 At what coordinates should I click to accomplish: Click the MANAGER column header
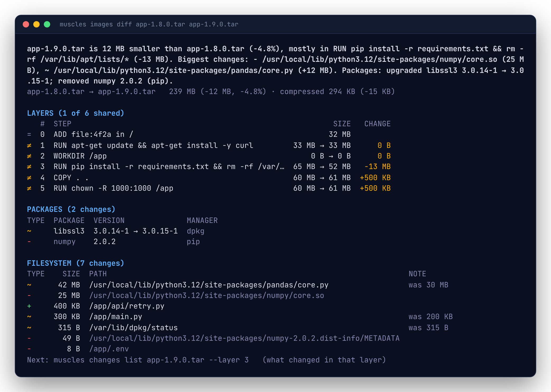tap(202, 221)
